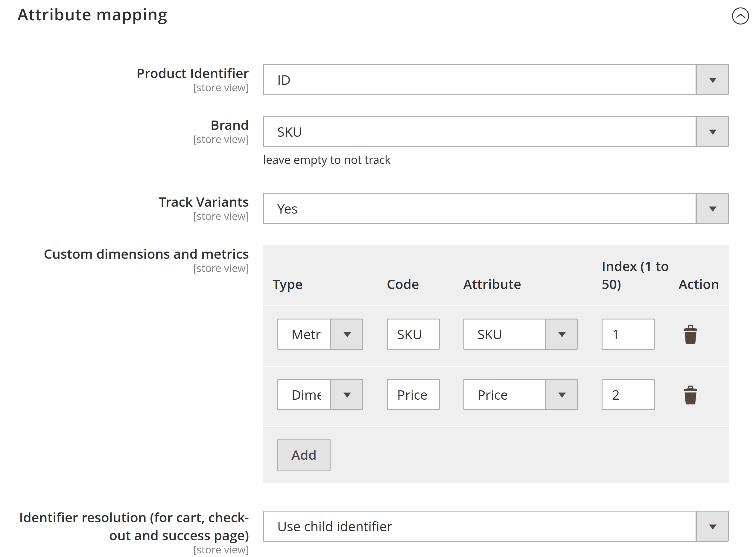This screenshot has width=756, height=557.
Task: Open the Price Attribute dropdown
Action: [x=520, y=395]
